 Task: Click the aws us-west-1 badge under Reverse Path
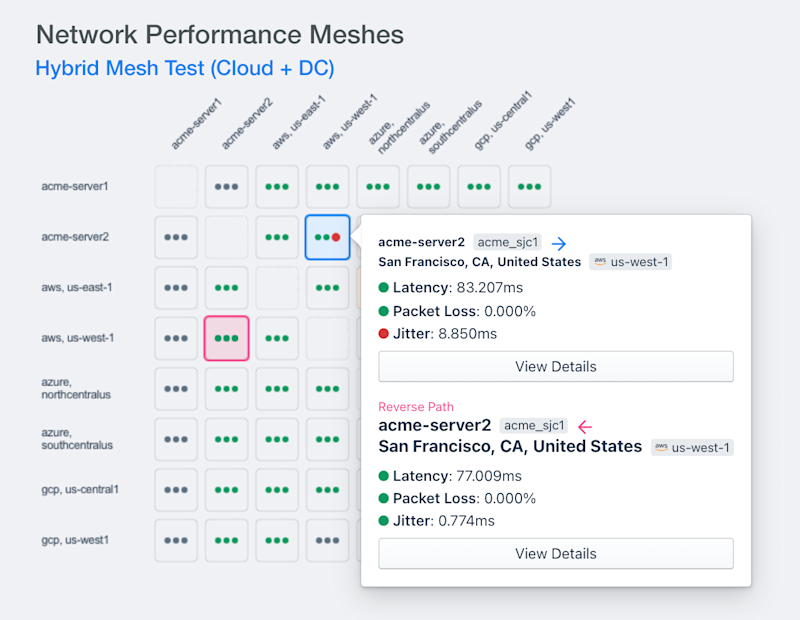(x=692, y=448)
